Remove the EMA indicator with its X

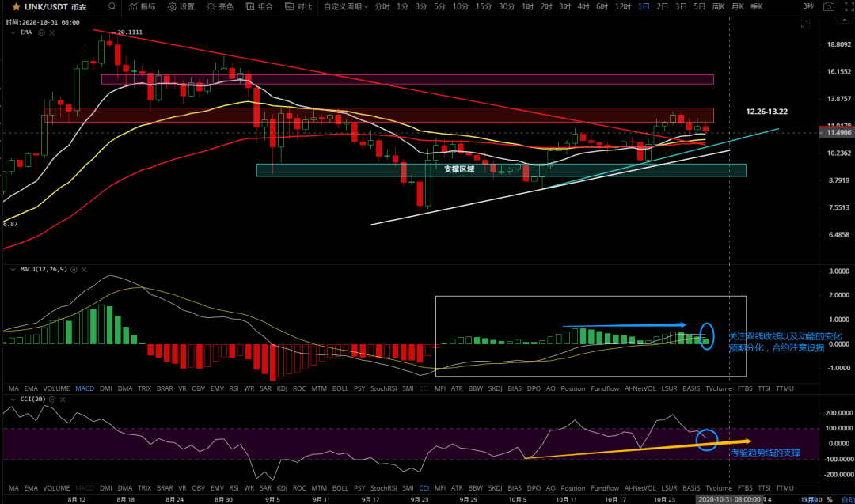51,32
